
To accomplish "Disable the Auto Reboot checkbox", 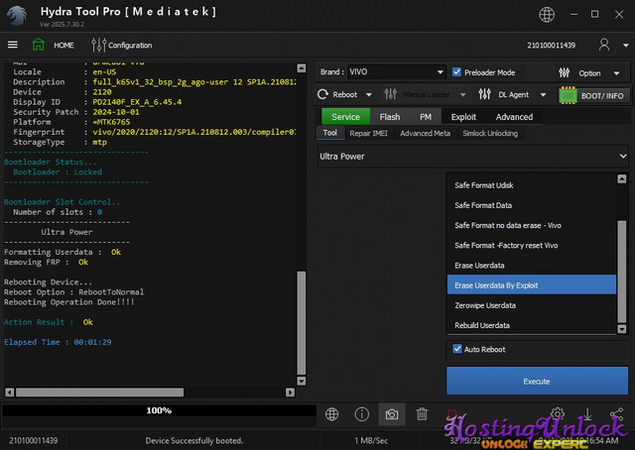I will tap(458, 349).
